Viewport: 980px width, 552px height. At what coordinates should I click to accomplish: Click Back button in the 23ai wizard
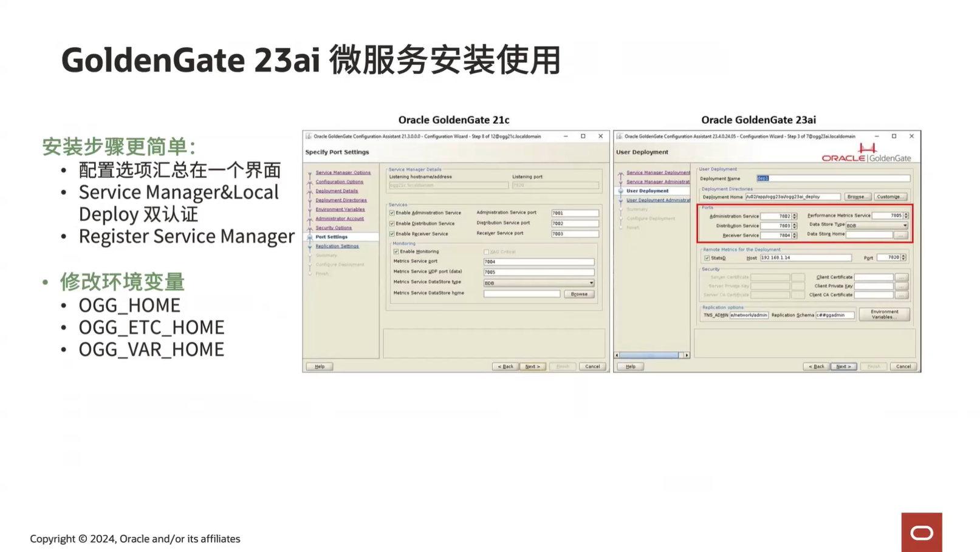[x=817, y=367]
